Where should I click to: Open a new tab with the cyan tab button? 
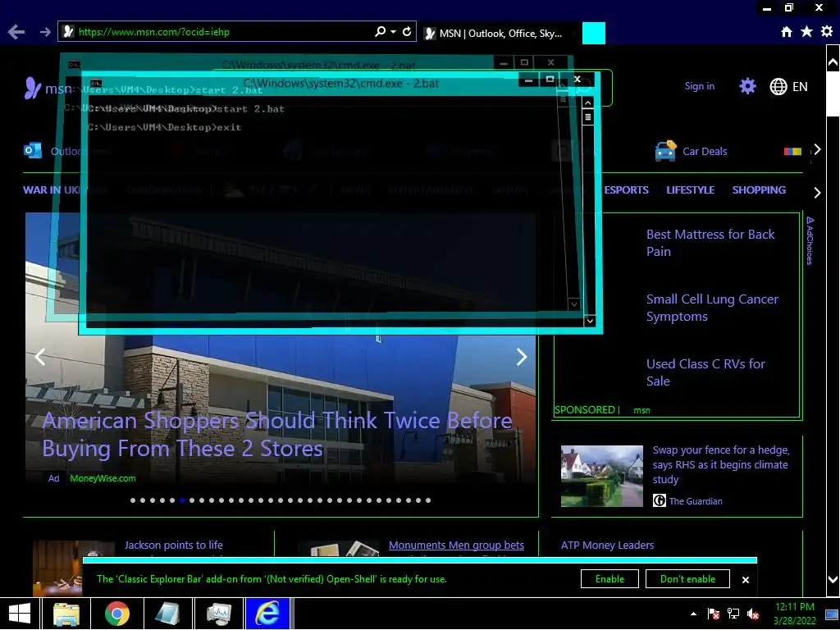(x=594, y=33)
